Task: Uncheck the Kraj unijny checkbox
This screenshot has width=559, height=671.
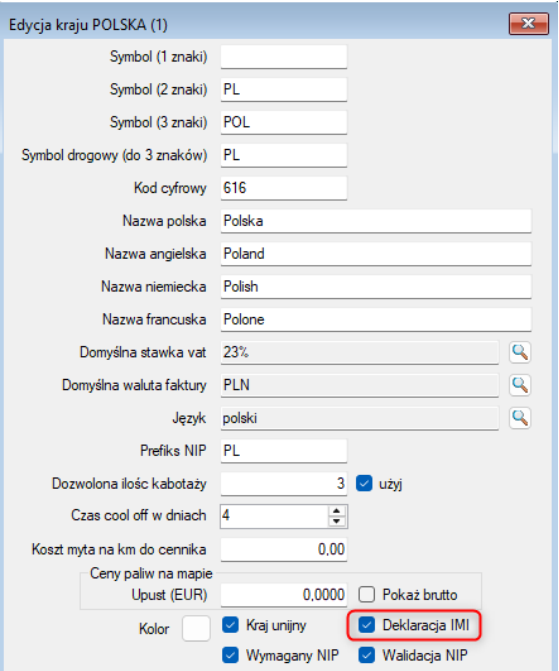Action: tap(230, 625)
